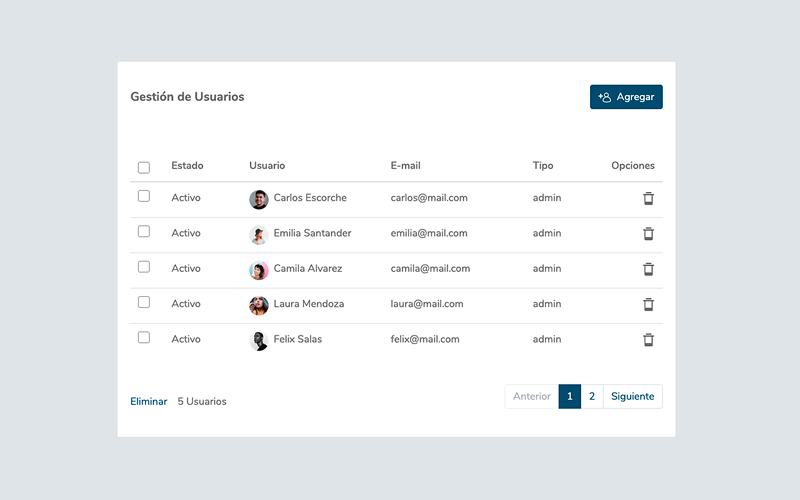This screenshot has height=500, width=800.
Task: Check the box for Carlos Escorche
Action: pyautogui.click(x=144, y=196)
